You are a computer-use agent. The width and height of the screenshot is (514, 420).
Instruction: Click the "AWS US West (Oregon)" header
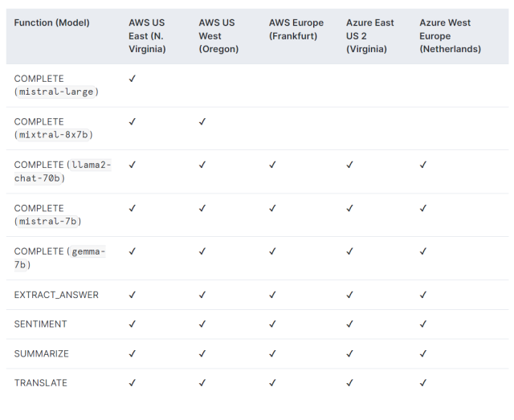pos(218,36)
